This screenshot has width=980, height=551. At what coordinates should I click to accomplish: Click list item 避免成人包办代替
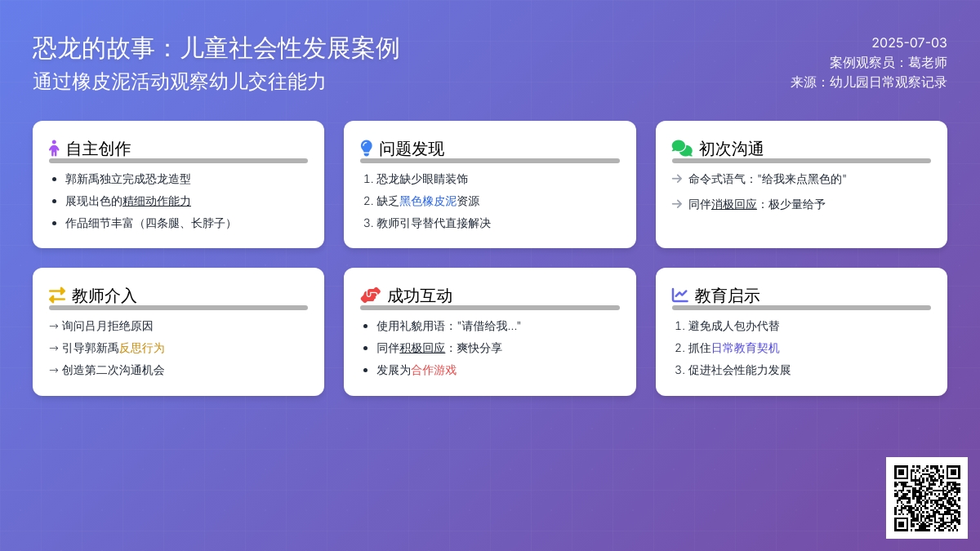(x=734, y=326)
